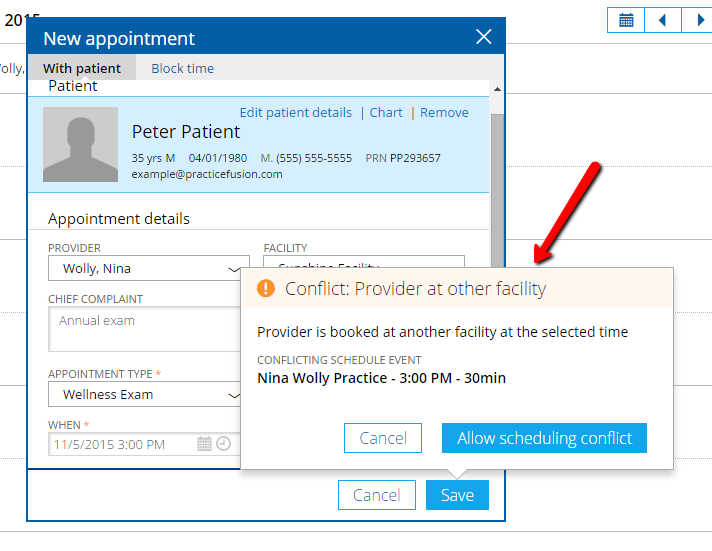Go to previous day with left arrow
Viewport: 712px width, 551px height.
tap(662, 20)
